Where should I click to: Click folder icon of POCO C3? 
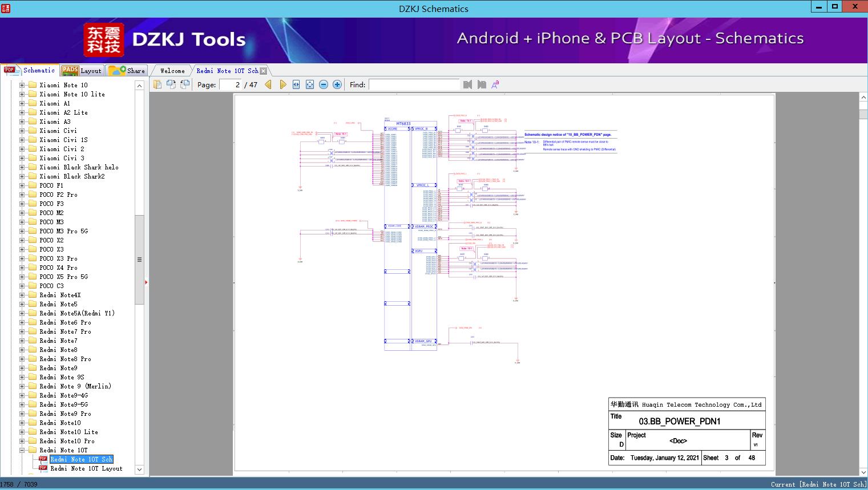pyautogui.click(x=33, y=286)
